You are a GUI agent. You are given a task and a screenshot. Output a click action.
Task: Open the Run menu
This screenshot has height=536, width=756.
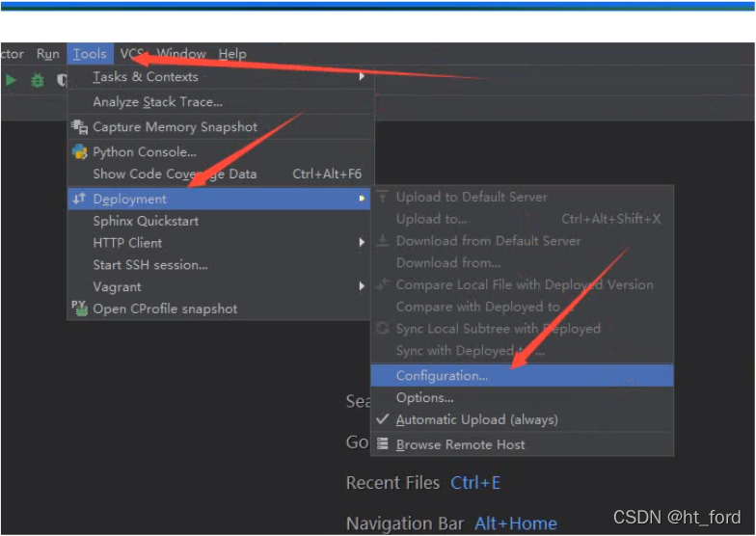coord(48,54)
